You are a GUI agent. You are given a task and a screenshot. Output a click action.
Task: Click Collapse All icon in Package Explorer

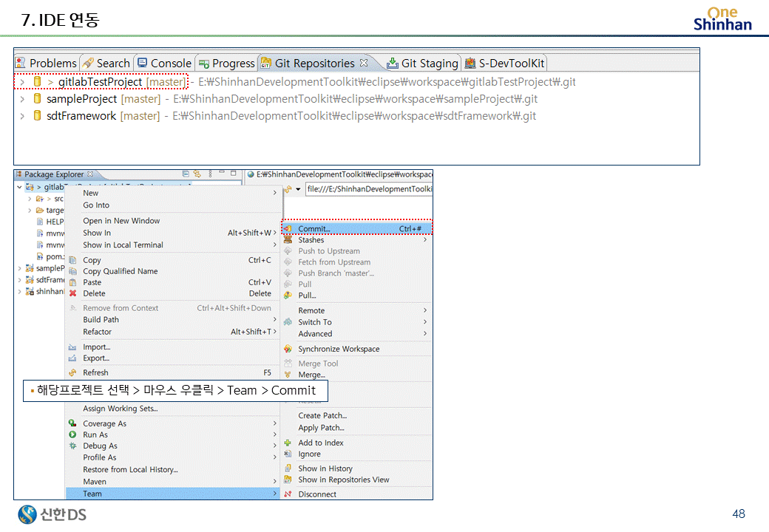pos(186,174)
